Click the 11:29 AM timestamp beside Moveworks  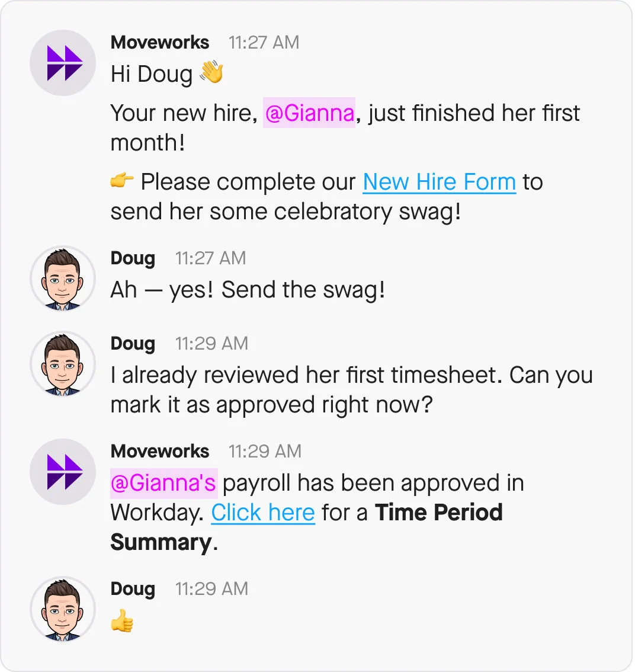point(265,452)
